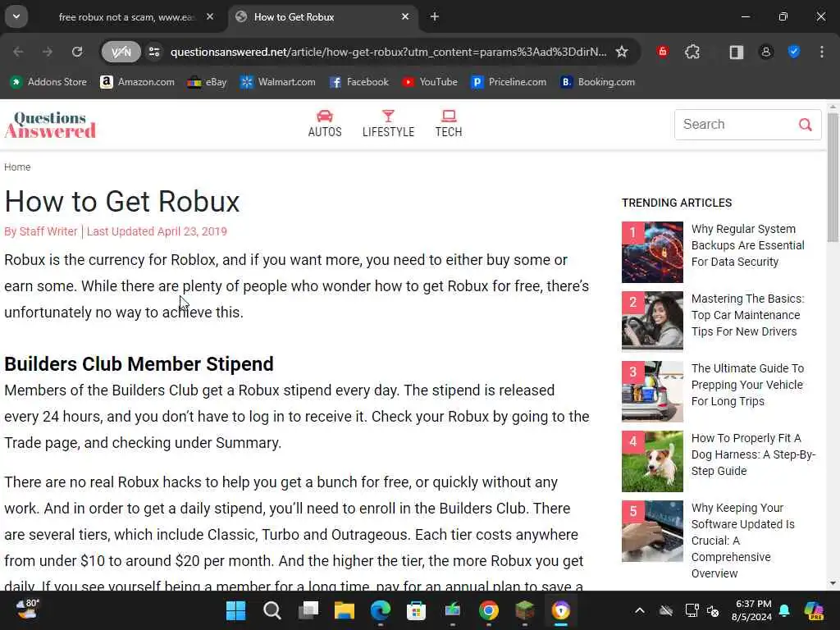Open thumbnail of Car Maintenance Tips article
Screen dimensions: 840x630
(652, 322)
